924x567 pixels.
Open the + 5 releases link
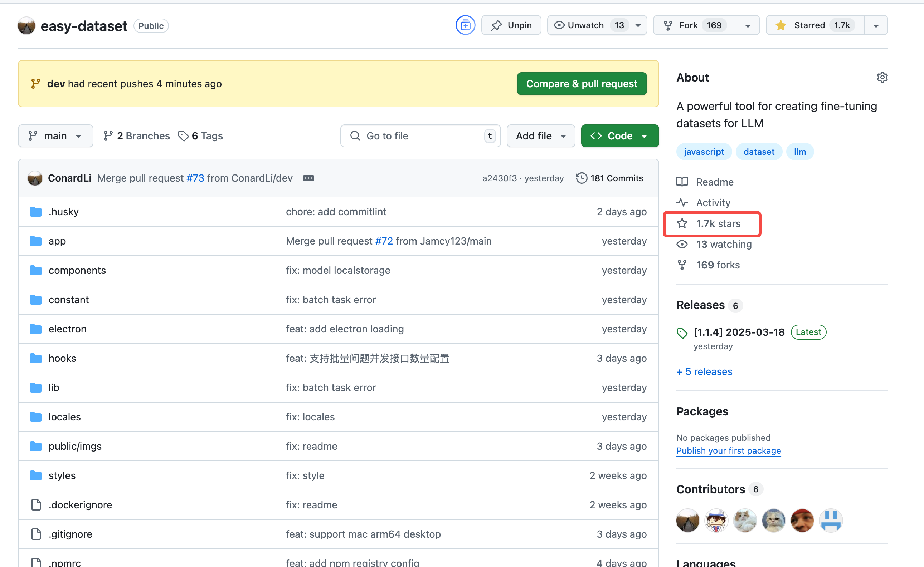704,371
